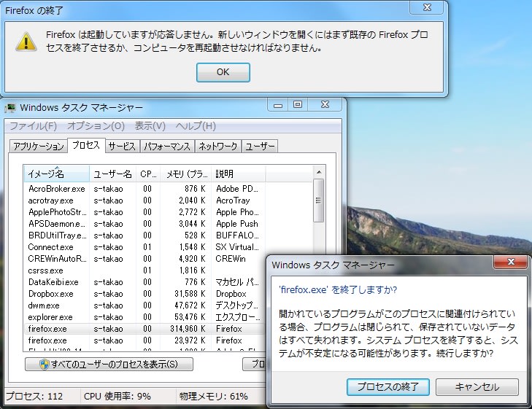Maximize the Task Manager window
Screen dimensions: 532x409
298,105
